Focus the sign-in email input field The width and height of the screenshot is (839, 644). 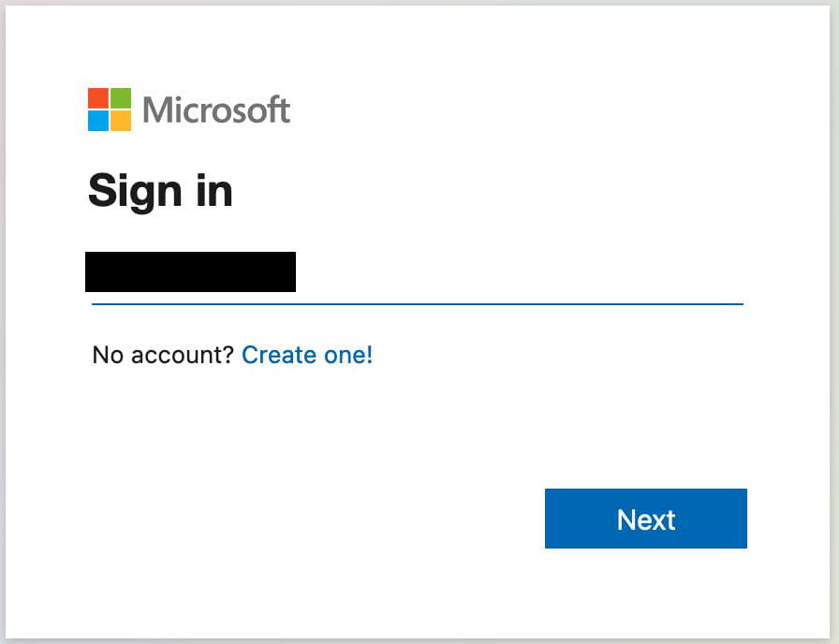tap(417, 277)
